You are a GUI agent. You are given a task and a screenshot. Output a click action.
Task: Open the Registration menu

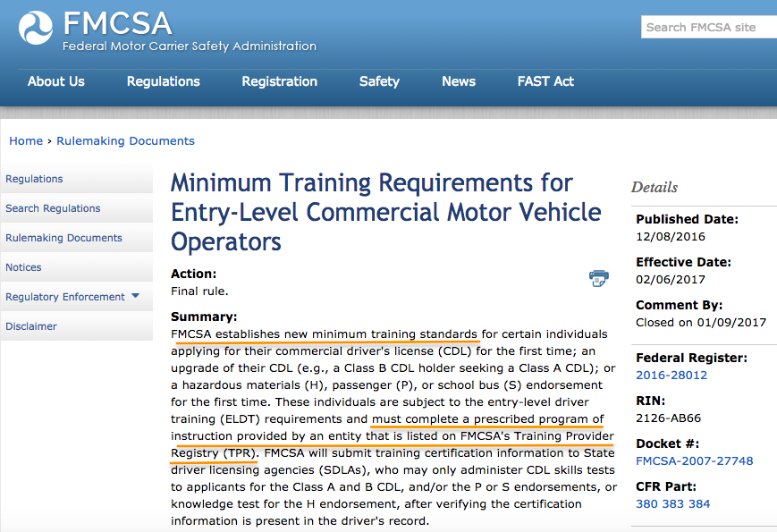point(280,81)
